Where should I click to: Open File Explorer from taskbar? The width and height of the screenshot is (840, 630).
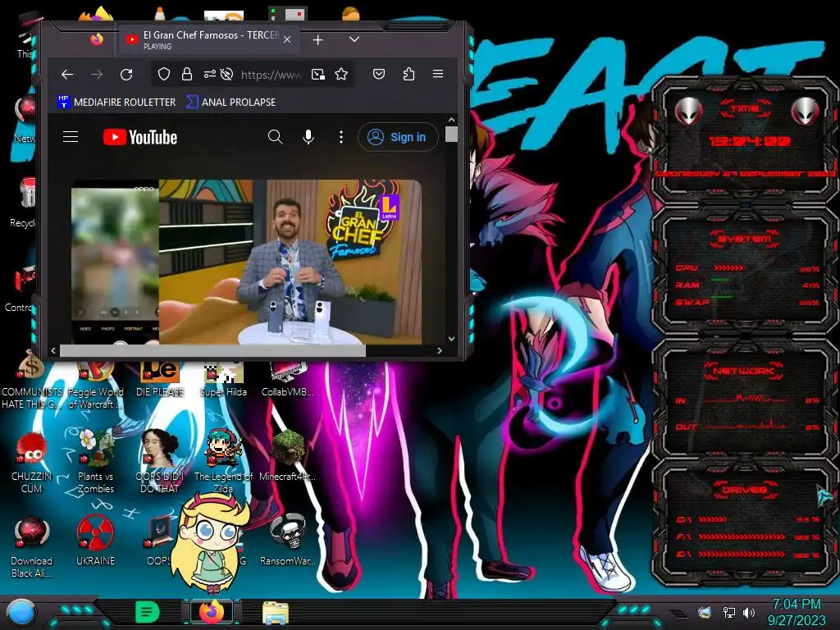(276, 613)
